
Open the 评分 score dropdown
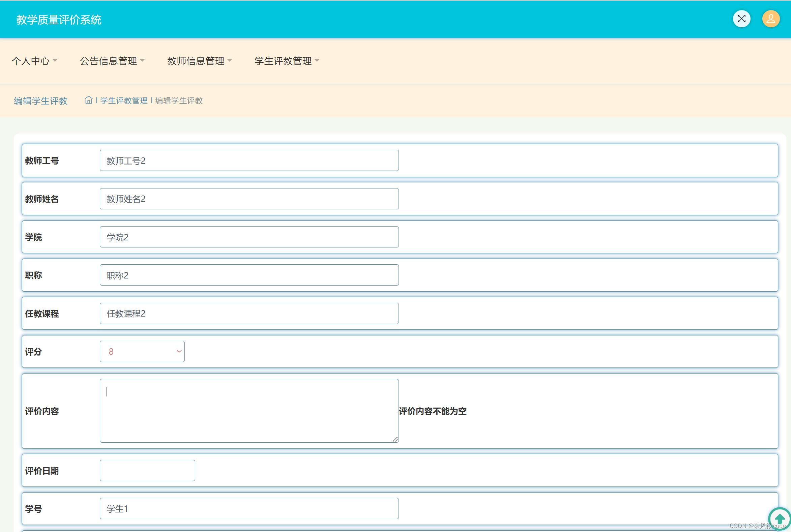142,352
